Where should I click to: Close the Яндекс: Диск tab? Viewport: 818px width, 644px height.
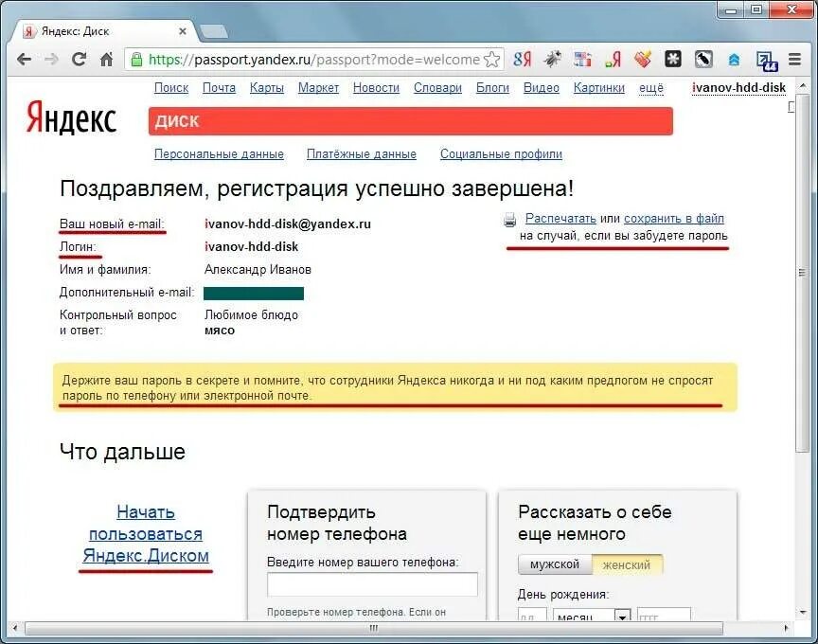click(183, 31)
